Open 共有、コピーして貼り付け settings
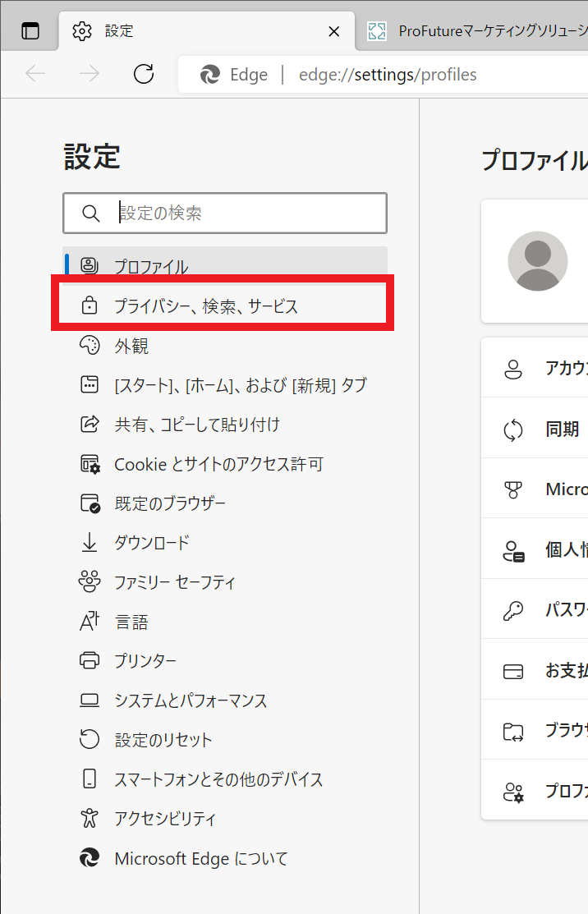588x914 pixels. point(225,425)
